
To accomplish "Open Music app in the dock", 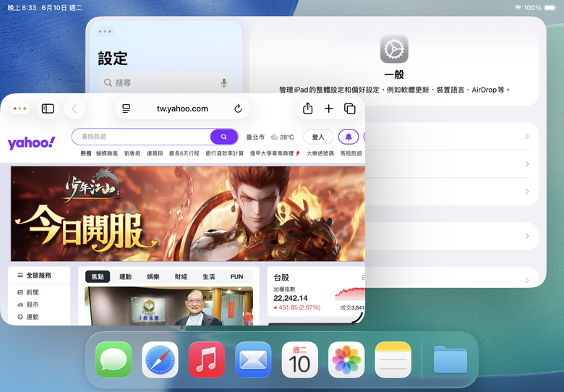I will tap(207, 359).
